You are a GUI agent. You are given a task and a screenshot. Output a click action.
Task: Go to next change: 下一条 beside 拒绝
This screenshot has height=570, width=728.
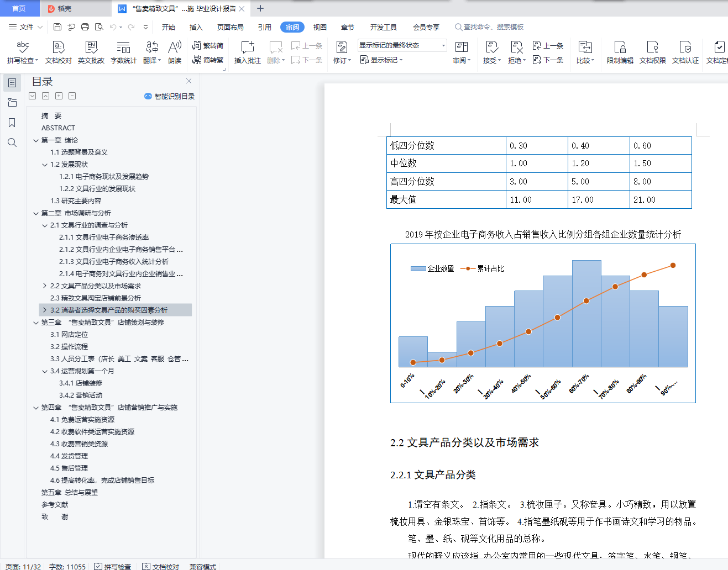548,60
